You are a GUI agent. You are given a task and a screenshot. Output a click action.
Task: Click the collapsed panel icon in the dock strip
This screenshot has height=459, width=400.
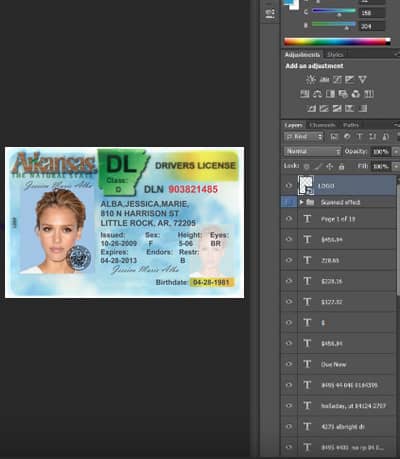click(x=270, y=13)
